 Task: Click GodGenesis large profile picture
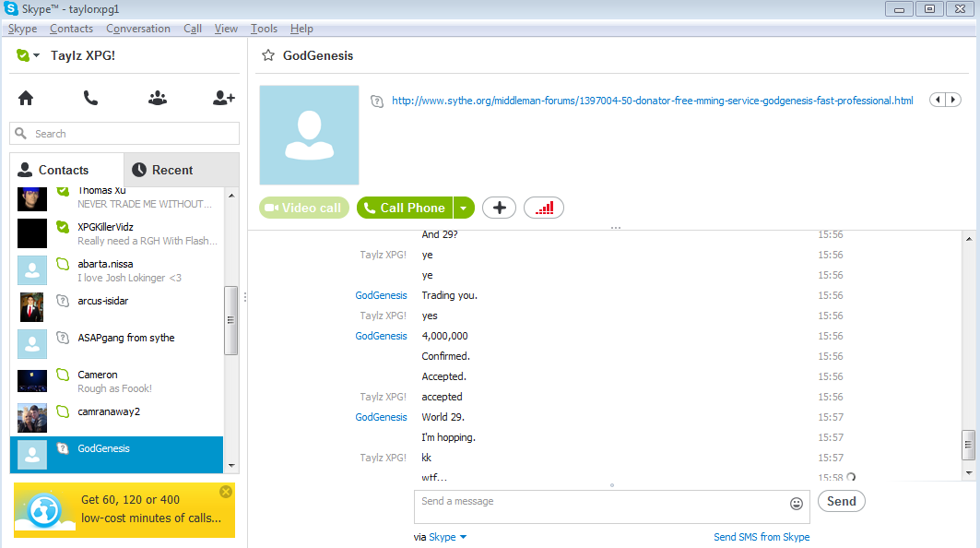pyautogui.click(x=310, y=135)
